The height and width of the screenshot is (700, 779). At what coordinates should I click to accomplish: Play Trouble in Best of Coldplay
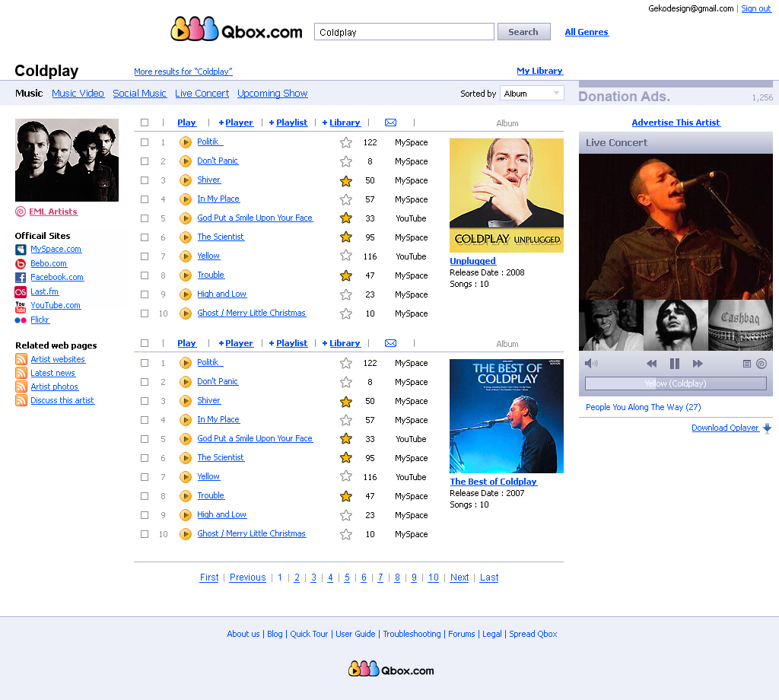(x=186, y=496)
